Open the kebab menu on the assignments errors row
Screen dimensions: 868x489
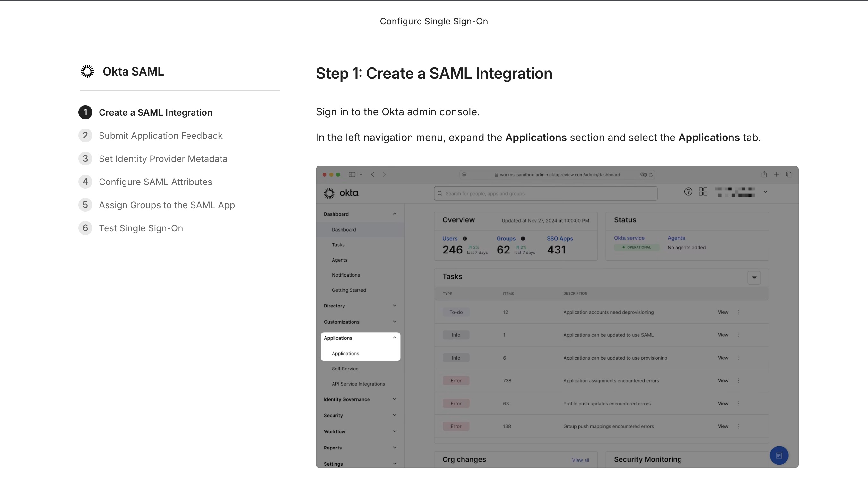[x=739, y=381]
